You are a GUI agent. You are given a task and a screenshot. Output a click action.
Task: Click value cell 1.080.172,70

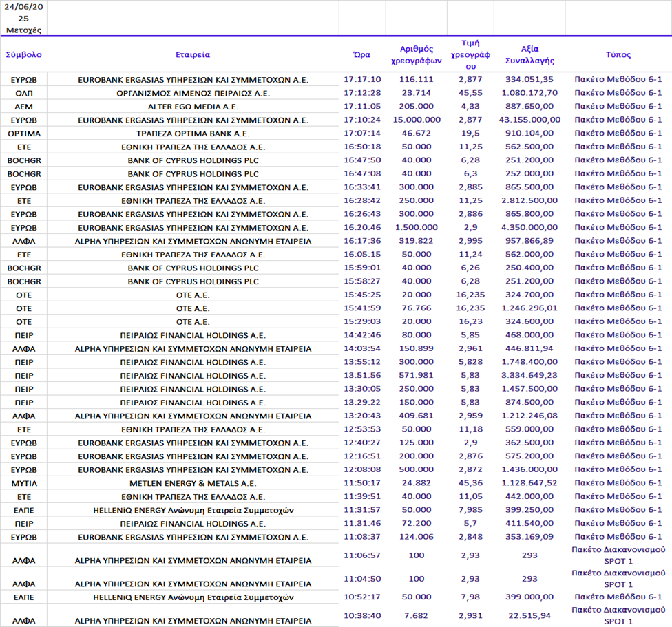529,92
